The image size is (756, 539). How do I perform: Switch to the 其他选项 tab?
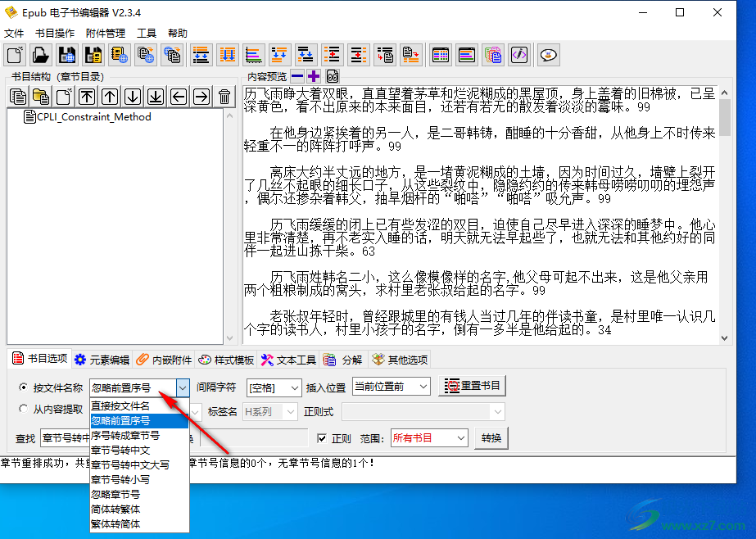pyautogui.click(x=400, y=360)
